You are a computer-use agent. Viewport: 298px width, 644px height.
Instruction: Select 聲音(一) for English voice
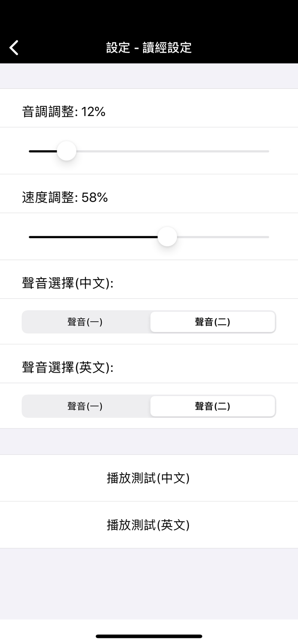85,406
